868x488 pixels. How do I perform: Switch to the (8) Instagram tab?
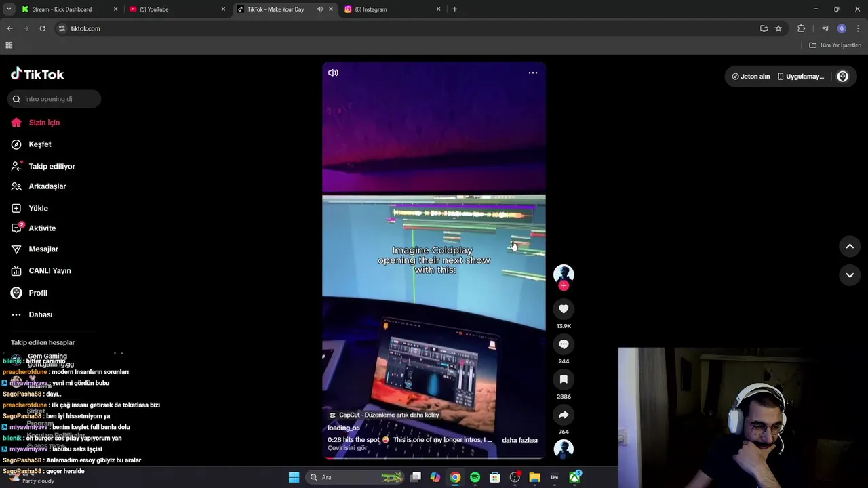(393, 9)
